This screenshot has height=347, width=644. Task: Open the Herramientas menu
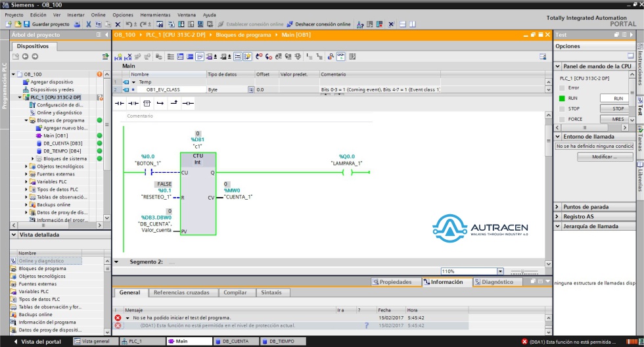pos(155,14)
